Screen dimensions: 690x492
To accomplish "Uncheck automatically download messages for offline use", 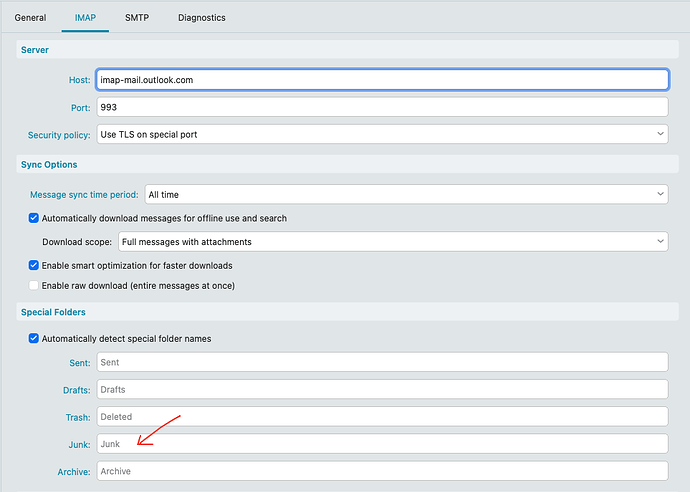I will point(34,218).
